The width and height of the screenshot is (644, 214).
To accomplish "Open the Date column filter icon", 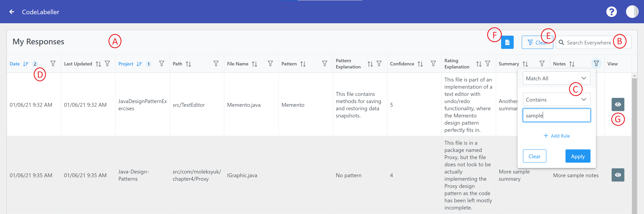I will pos(53,64).
